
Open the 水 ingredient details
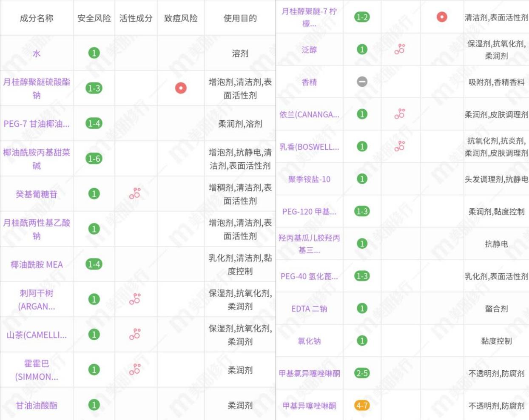36,52
